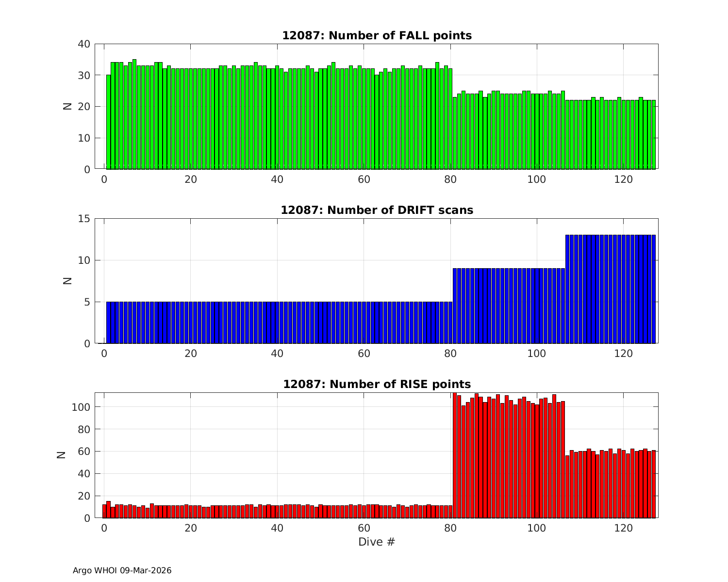The width and height of the screenshot is (728, 582).
Task: Click the 40 tick label on FALL y-axis
Action: point(83,44)
